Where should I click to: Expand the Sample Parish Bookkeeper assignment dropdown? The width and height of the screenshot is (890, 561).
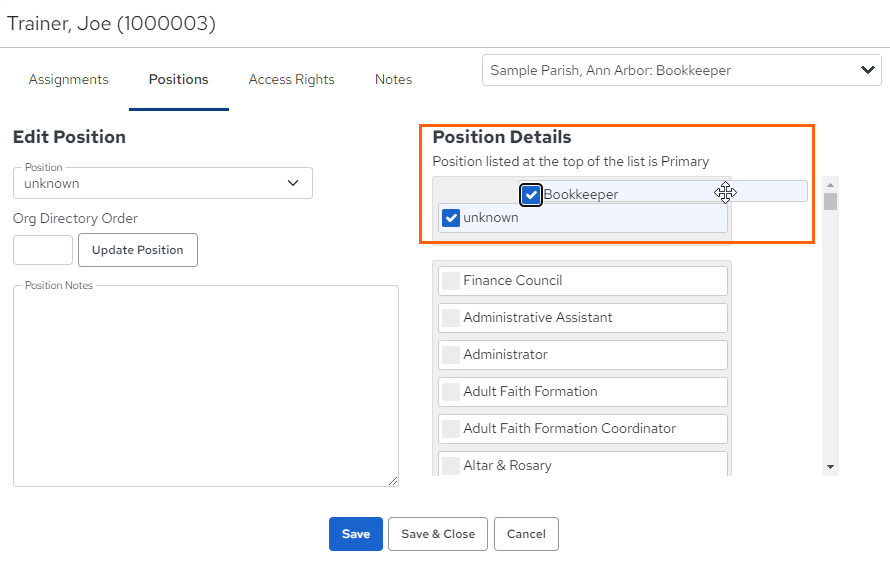682,70
